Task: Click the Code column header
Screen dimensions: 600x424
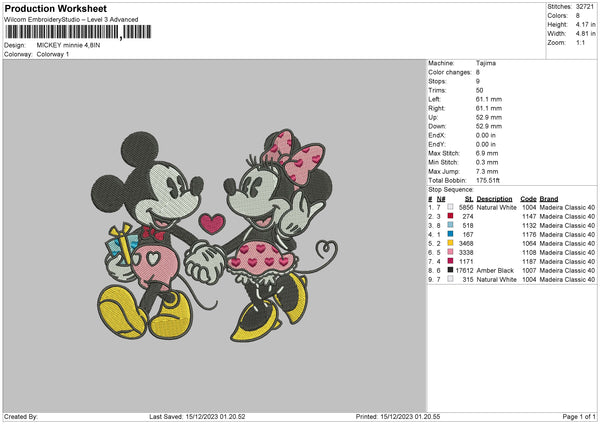Action: pos(528,198)
